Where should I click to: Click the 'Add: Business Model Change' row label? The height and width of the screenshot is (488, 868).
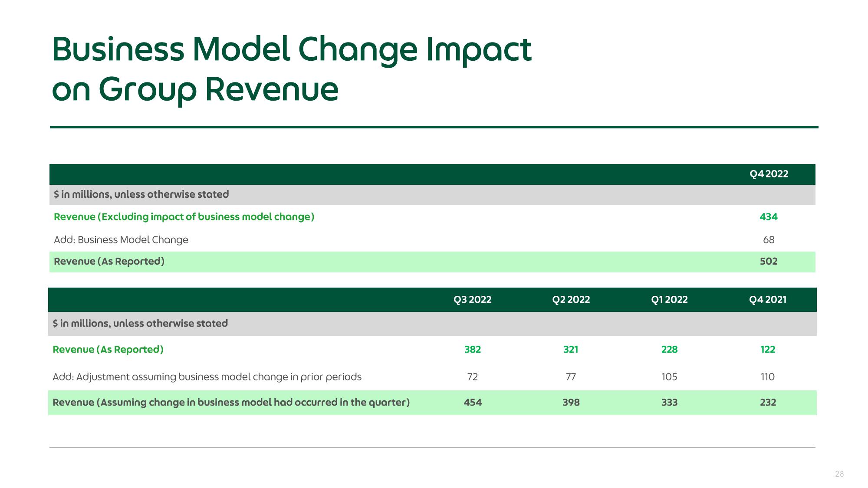point(121,240)
